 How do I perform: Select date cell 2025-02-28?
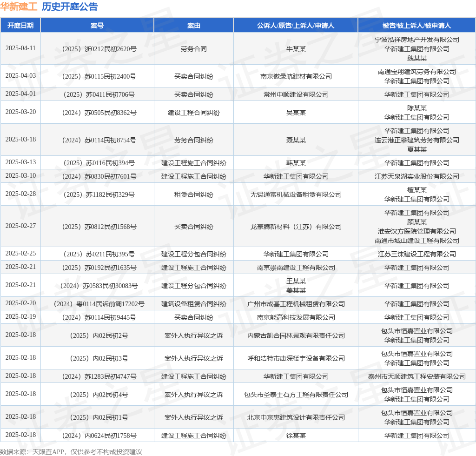(20, 194)
